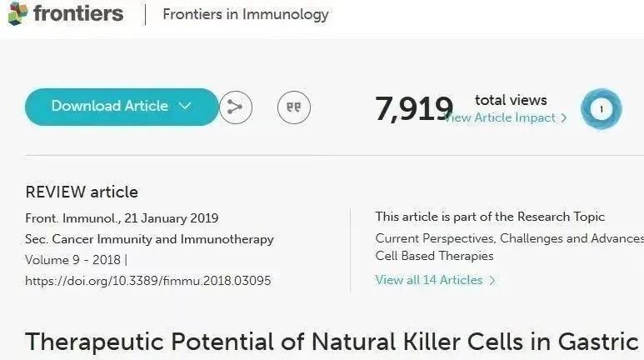Expand the Download Article chevron arrow
The image size is (644, 360).
pos(185,106)
